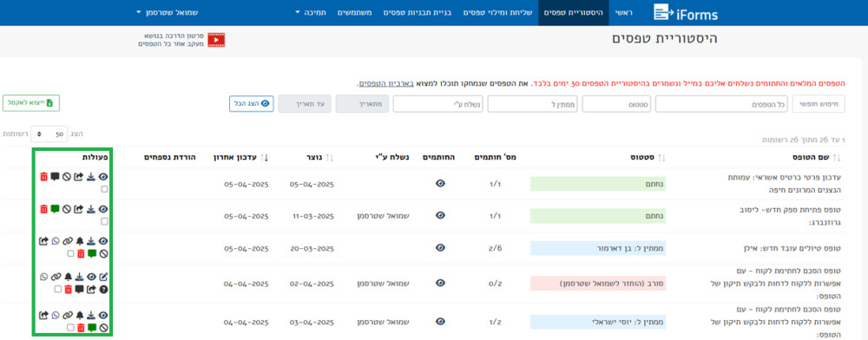Copy link icon in the יוסי ישראלי row
This screenshot has width=868, height=340.
point(68,315)
